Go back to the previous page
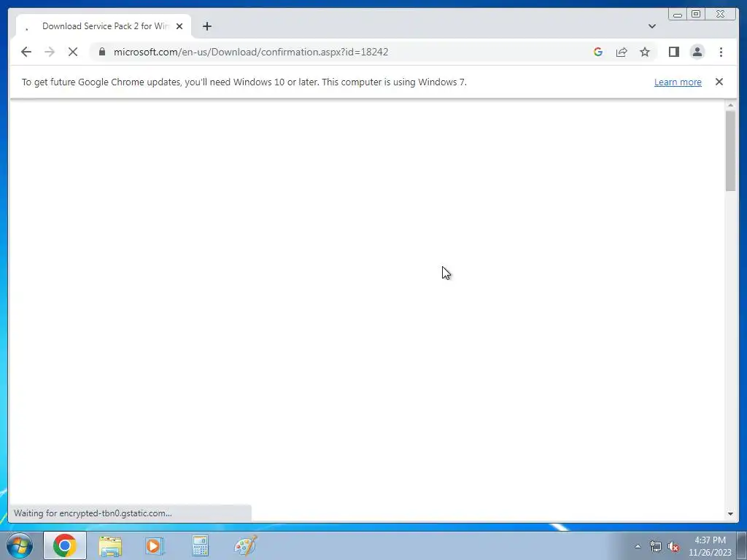This screenshot has height=560, width=747. click(x=26, y=52)
